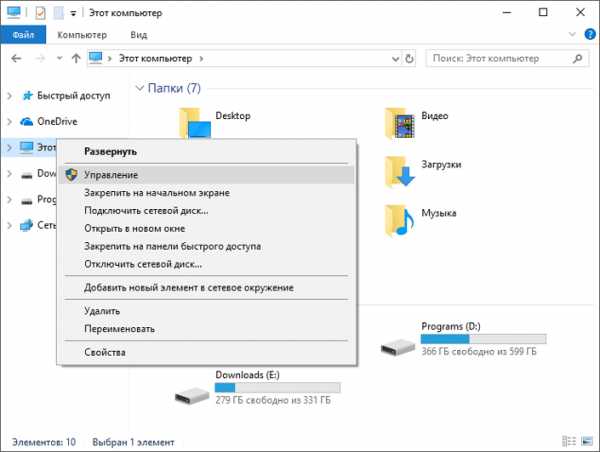Select the Видео folder icon
The height and width of the screenshot is (452, 600).
pos(400,123)
